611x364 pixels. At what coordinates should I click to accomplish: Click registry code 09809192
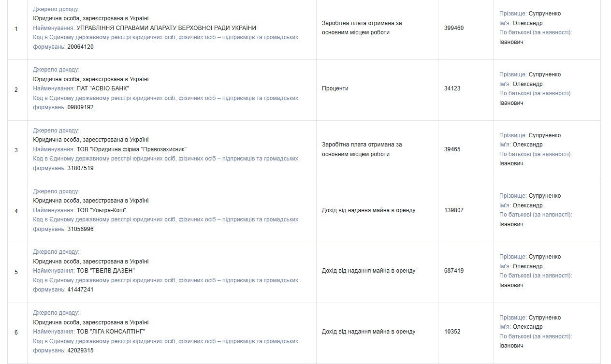point(80,107)
